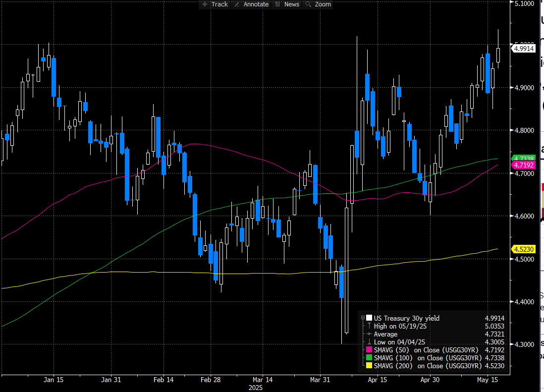Click the Apr 30 date label

(430, 380)
